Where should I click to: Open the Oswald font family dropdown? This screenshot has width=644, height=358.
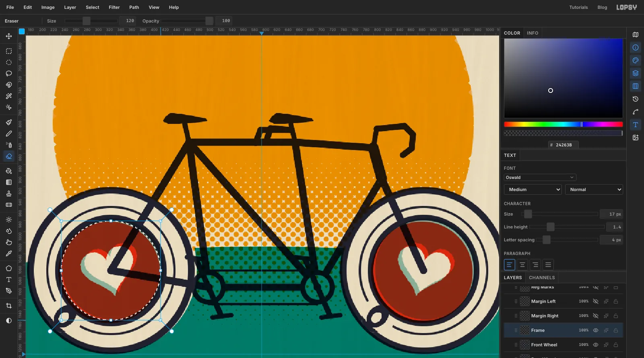pos(540,177)
